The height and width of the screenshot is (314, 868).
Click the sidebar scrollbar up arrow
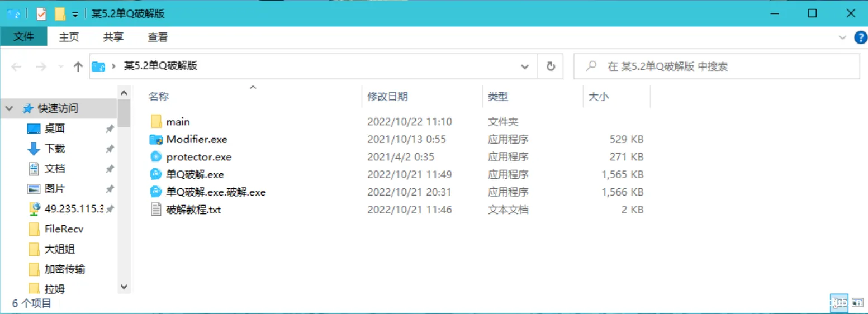click(124, 93)
